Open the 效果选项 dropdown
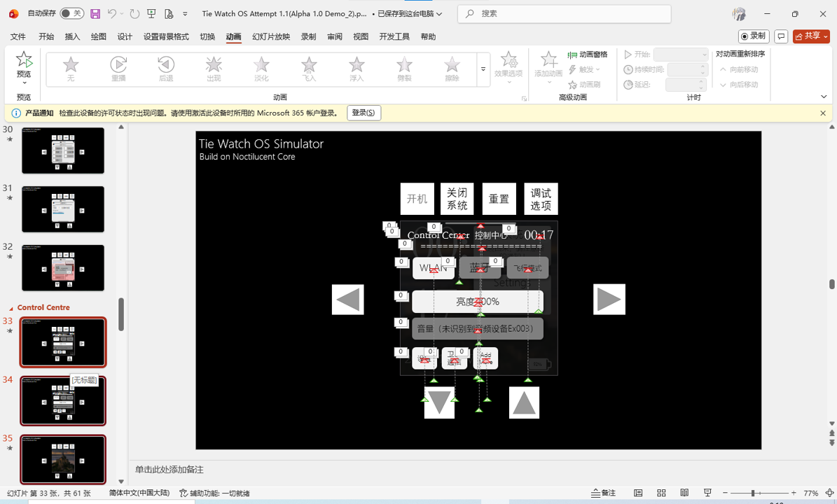837x504 pixels. 509,68
